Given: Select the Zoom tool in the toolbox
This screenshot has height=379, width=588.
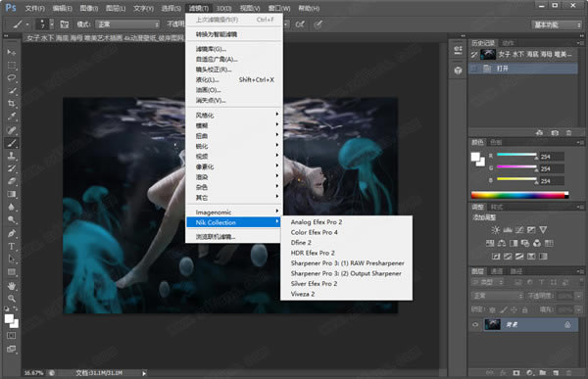Looking at the screenshot, I should point(12,299).
